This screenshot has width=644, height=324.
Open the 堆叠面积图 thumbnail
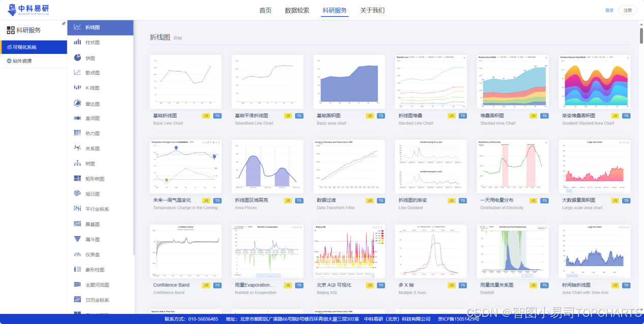tap(513, 82)
